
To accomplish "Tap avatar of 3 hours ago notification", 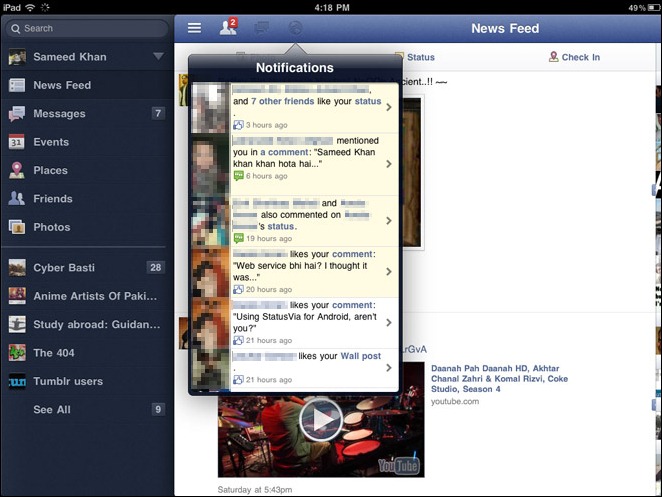I will coord(210,108).
